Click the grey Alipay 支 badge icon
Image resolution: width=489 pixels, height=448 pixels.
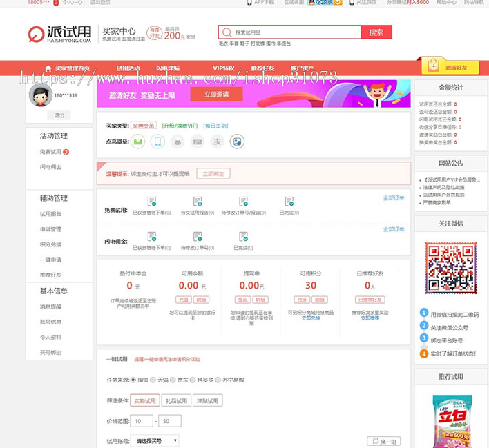tap(218, 142)
